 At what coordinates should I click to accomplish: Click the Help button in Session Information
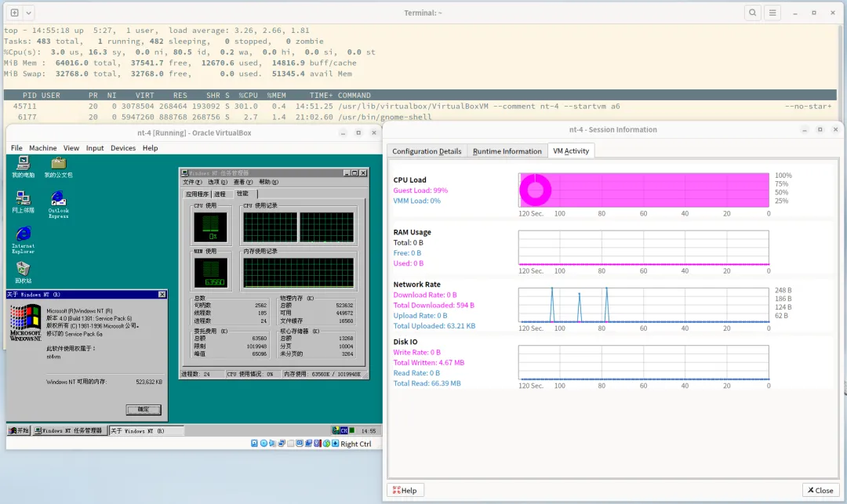[x=405, y=490]
